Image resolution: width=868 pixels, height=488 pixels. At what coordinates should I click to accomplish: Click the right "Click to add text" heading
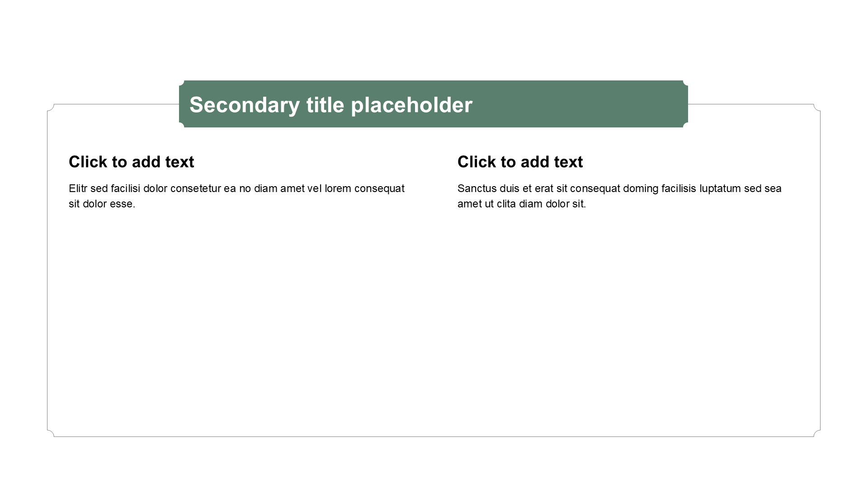(520, 162)
